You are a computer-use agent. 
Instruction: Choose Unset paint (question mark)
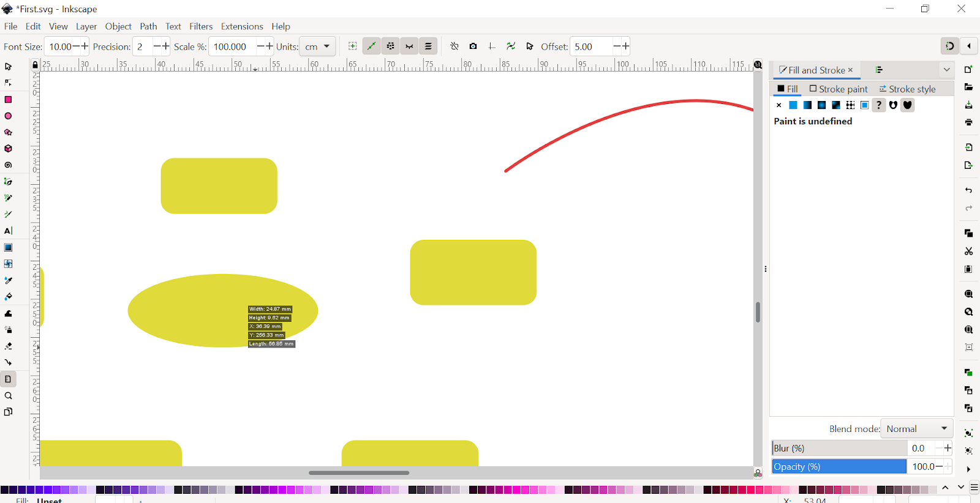coord(879,105)
